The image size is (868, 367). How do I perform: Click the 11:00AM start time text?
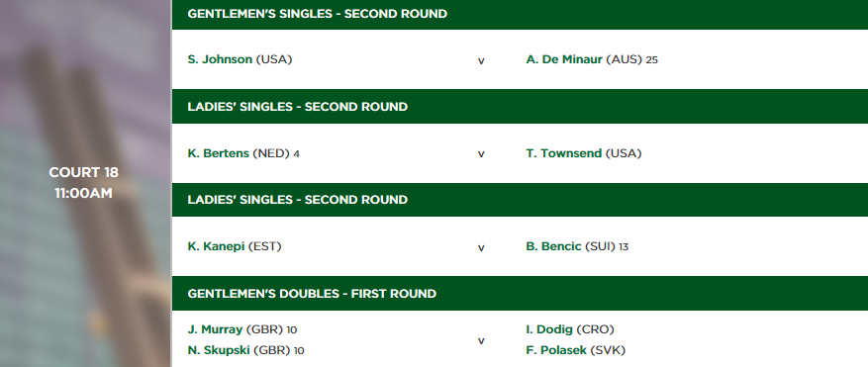(83, 193)
